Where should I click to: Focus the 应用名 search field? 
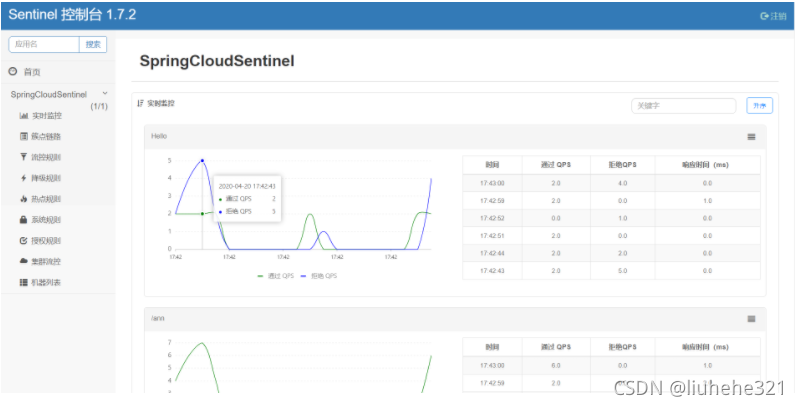tap(44, 44)
